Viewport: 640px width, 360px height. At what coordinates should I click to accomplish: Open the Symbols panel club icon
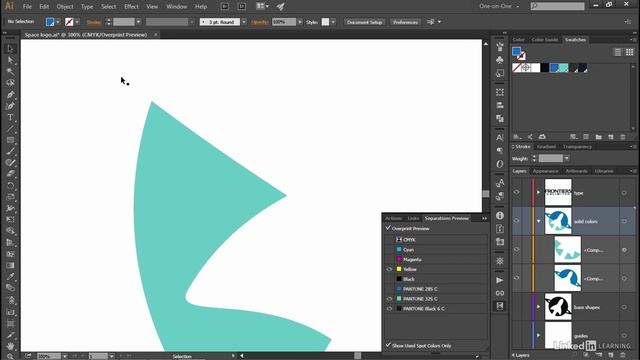coord(500,60)
